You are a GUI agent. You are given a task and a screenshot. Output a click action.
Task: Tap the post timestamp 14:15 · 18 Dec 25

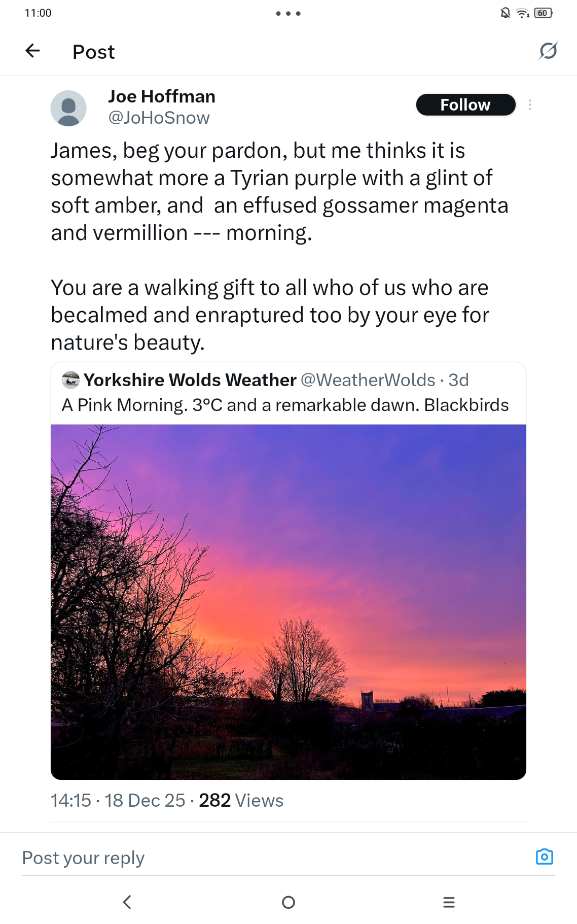pyautogui.click(x=118, y=800)
